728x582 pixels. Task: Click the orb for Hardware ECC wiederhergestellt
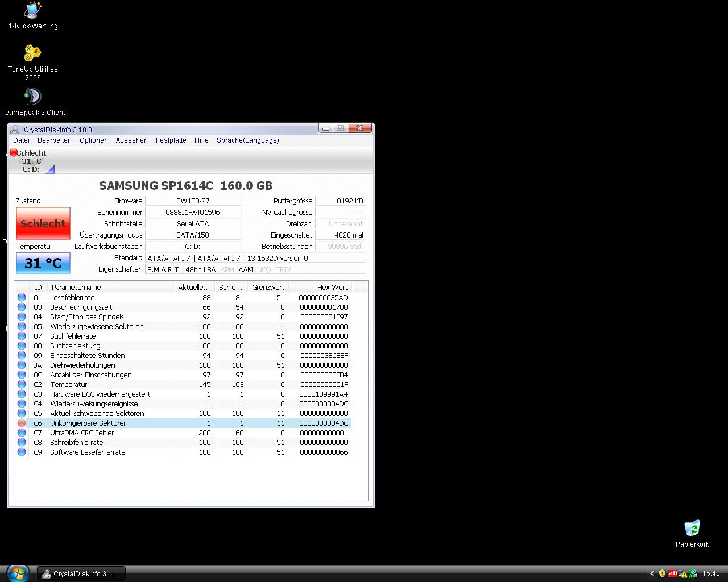[x=22, y=394]
